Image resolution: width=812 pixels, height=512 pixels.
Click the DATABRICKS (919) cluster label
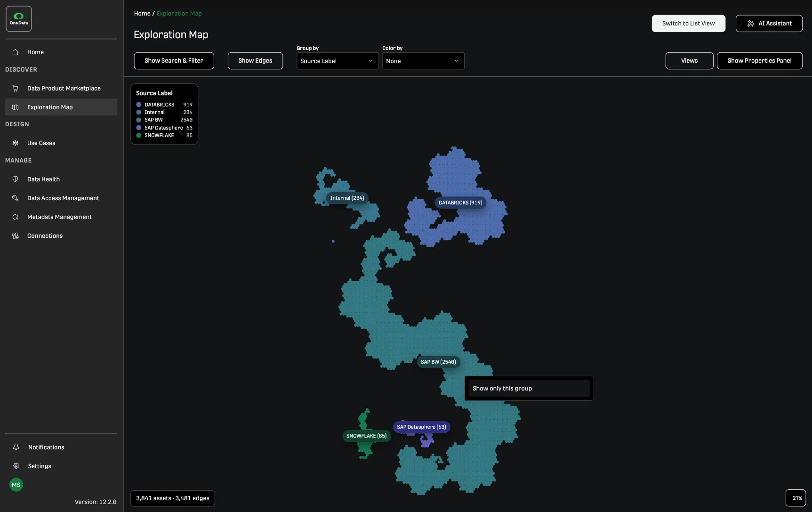(x=460, y=203)
